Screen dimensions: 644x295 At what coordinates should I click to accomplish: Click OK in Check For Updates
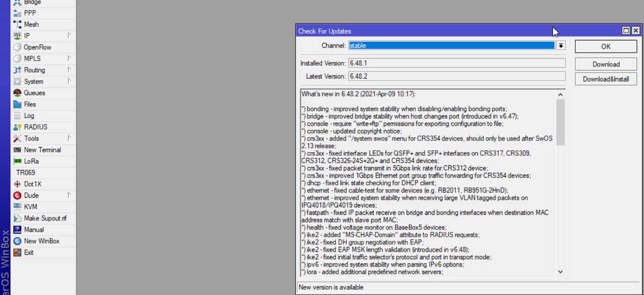click(x=606, y=46)
